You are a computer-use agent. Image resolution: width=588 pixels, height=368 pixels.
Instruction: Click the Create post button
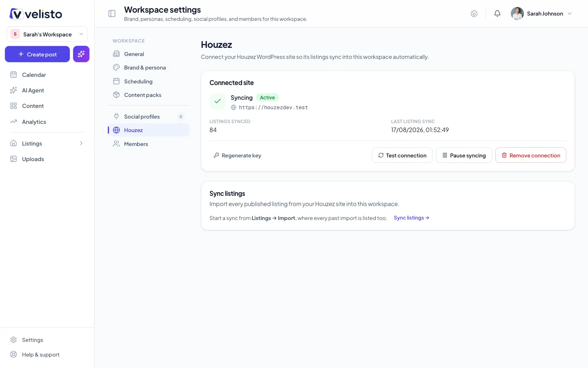[37, 54]
